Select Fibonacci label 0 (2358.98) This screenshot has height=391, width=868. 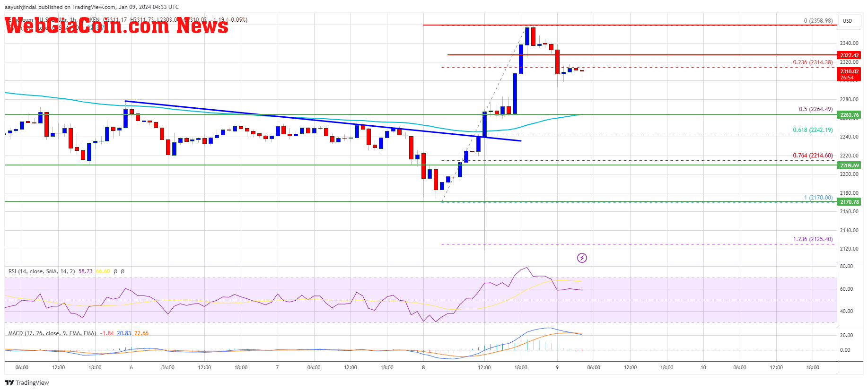pos(818,21)
